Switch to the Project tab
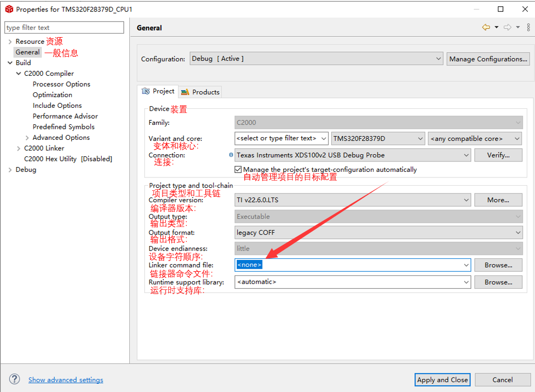Image resolution: width=535 pixels, height=392 pixels. [158, 91]
